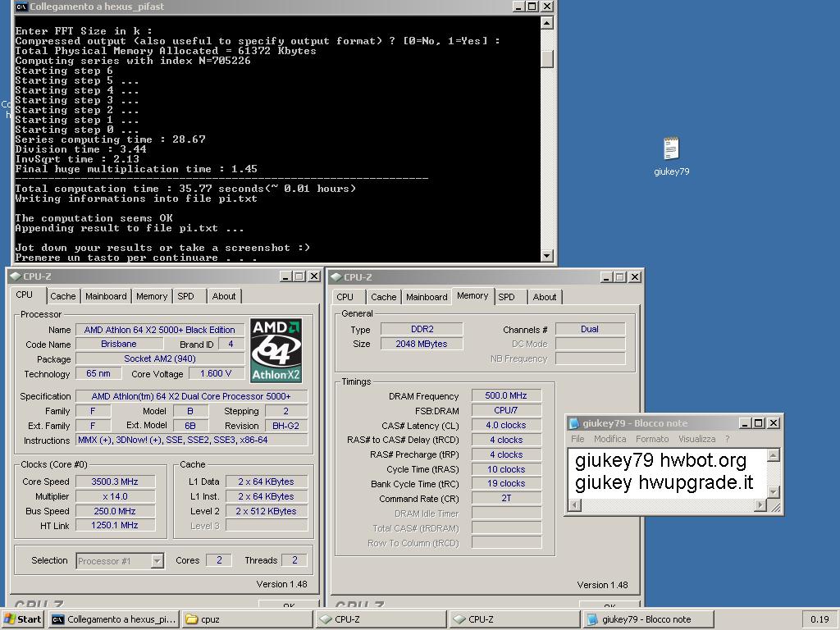
Task: Open Notepad Modifica menu
Action: coord(609,439)
